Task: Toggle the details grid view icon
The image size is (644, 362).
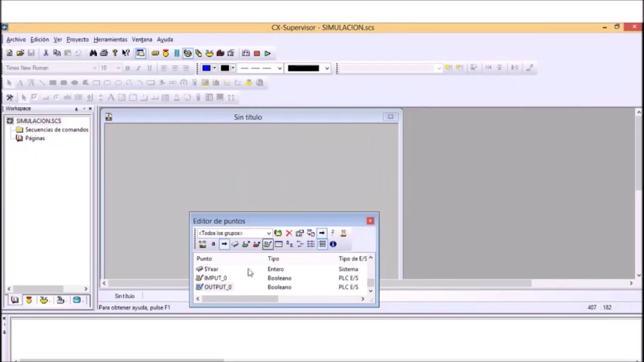Action: 322,244
